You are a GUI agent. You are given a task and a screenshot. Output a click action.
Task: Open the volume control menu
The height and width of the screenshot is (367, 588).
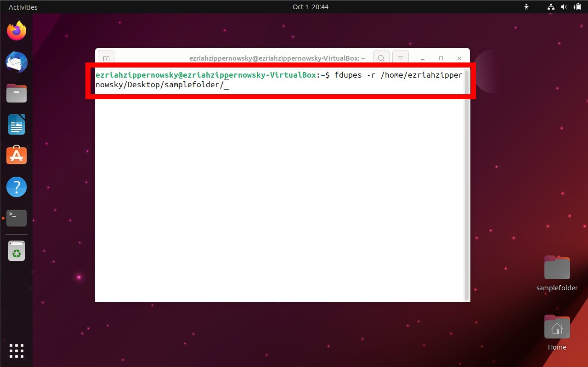(x=564, y=7)
